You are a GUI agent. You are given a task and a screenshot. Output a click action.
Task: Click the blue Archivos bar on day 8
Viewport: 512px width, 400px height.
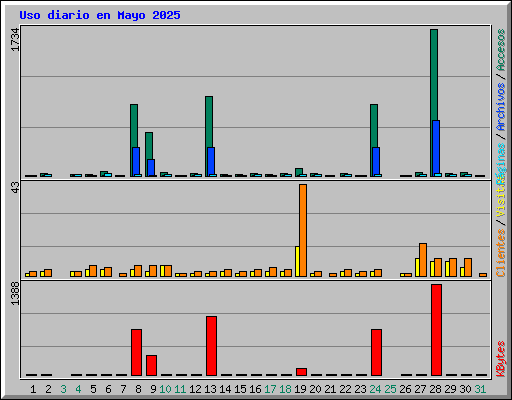[136, 162]
